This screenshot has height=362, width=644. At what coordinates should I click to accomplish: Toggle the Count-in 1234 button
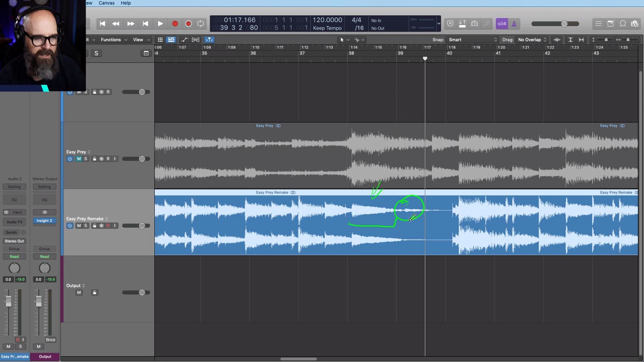pyautogui.click(x=502, y=24)
